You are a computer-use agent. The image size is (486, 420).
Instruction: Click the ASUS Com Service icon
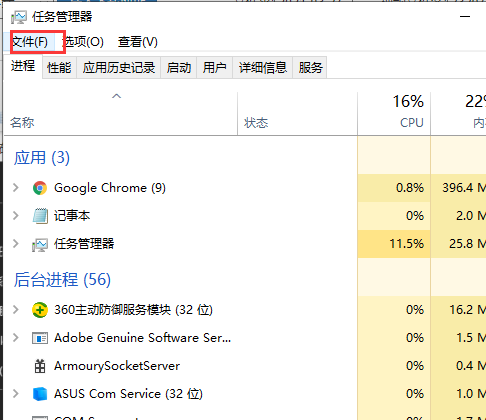pos(40,394)
